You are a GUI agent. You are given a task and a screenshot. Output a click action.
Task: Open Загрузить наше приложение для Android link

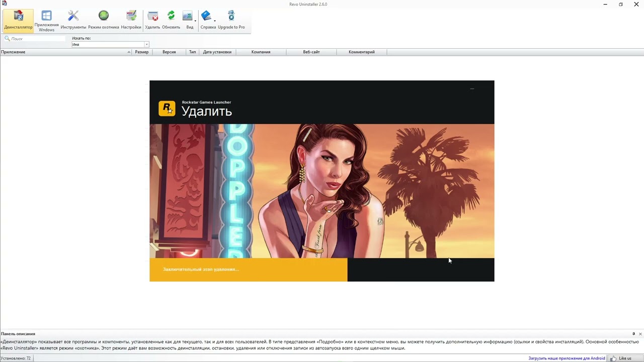click(x=567, y=358)
